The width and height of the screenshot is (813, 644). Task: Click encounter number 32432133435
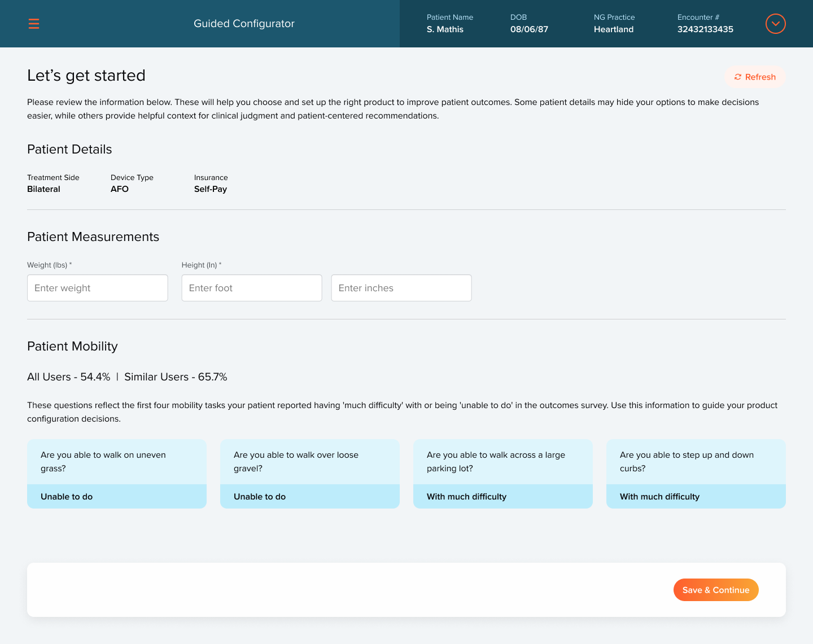tap(705, 29)
